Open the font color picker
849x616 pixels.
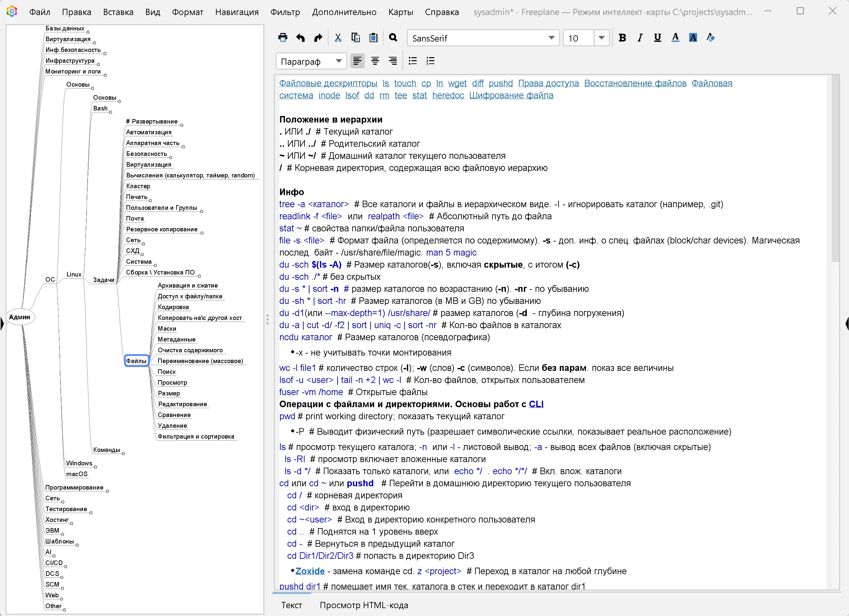tap(675, 38)
